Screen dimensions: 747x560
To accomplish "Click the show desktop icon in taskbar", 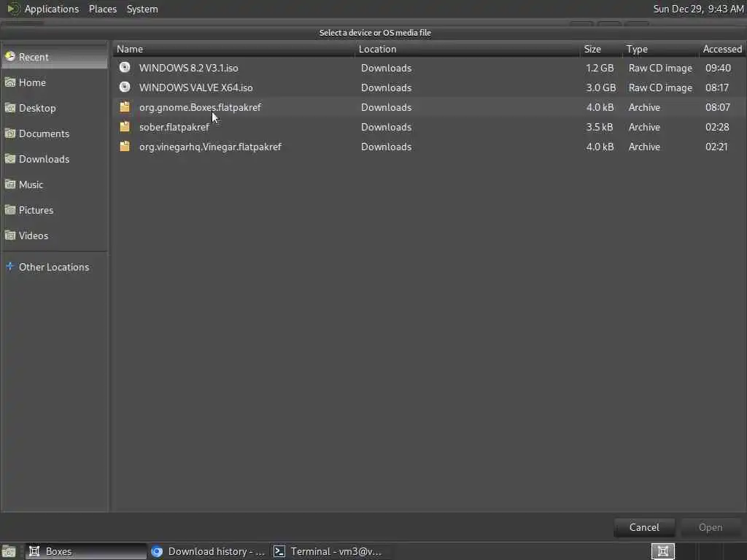I will (9, 551).
